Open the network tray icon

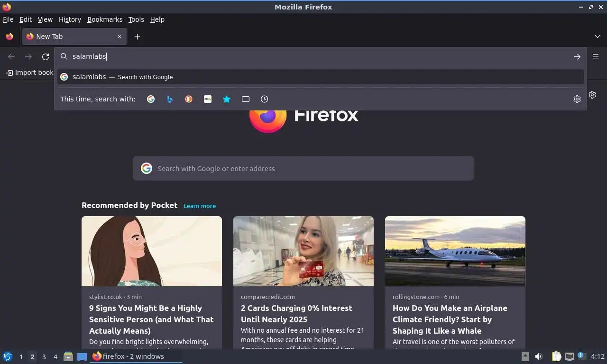pyautogui.click(x=569, y=356)
